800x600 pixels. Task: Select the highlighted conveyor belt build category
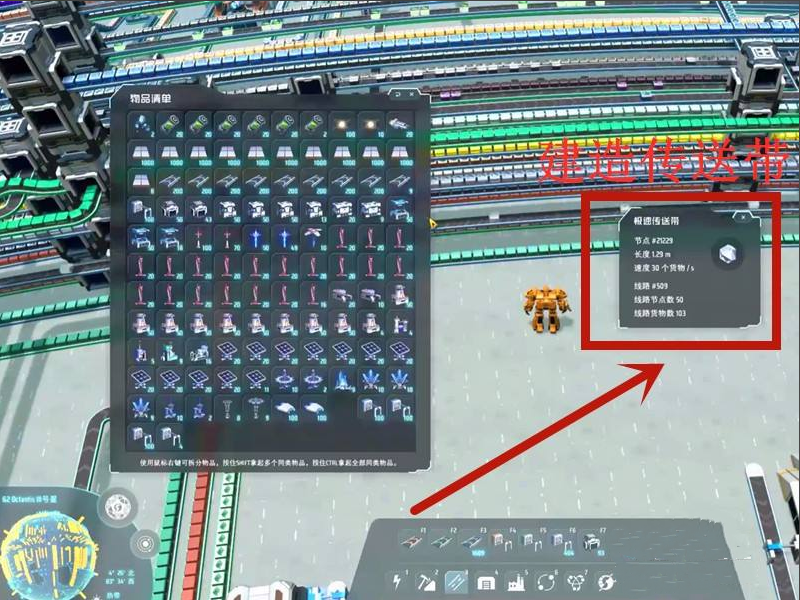[x=456, y=581]
